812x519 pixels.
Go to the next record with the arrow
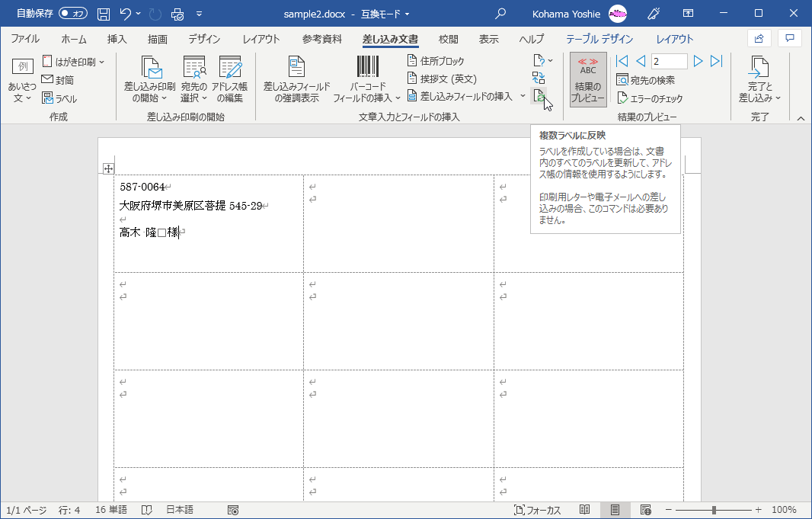pyautogui.click(x=698, y=61)
